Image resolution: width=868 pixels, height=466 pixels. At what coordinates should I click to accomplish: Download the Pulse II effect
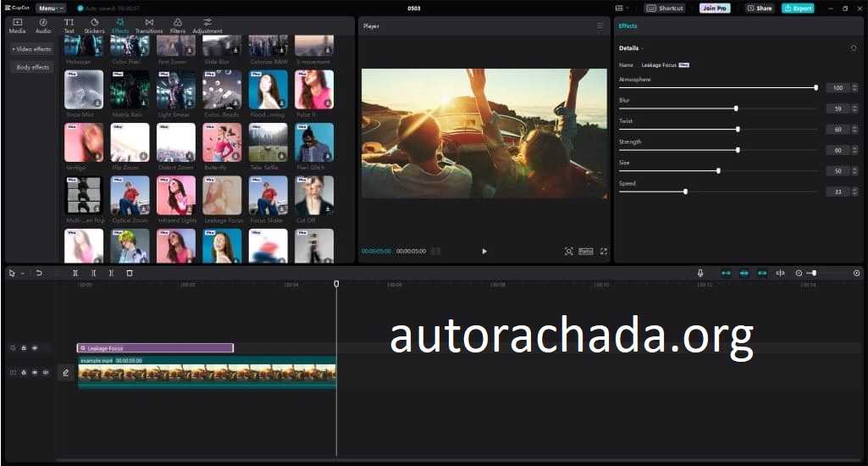click(x=328, y=103)
